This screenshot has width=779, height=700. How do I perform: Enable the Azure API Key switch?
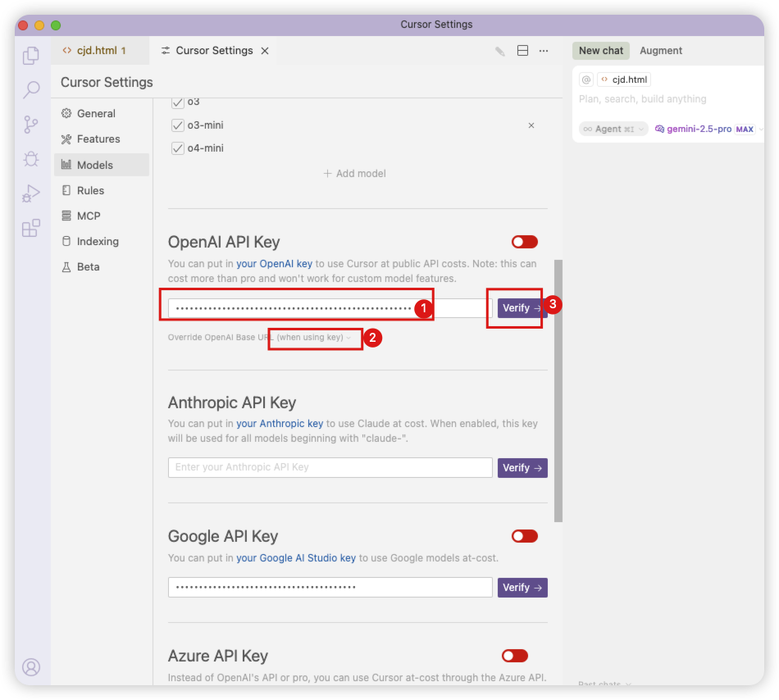tap(515, 656)
